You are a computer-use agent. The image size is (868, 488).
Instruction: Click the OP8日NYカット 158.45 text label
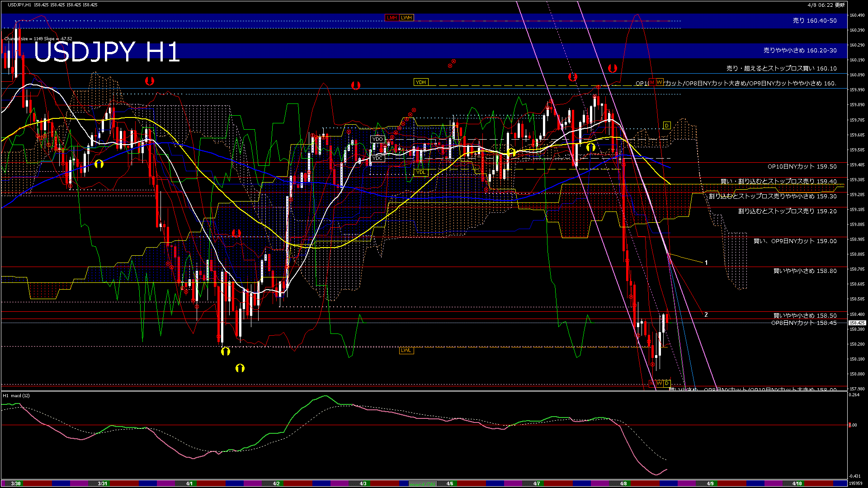pyautogui.click(x=804, y=323)
